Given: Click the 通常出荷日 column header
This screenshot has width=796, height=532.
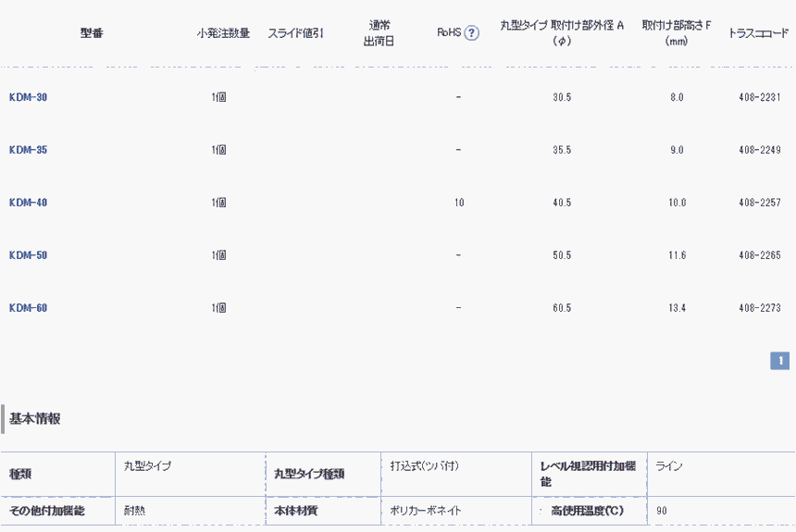Looking at the screenshot, I should click(379, 33).
